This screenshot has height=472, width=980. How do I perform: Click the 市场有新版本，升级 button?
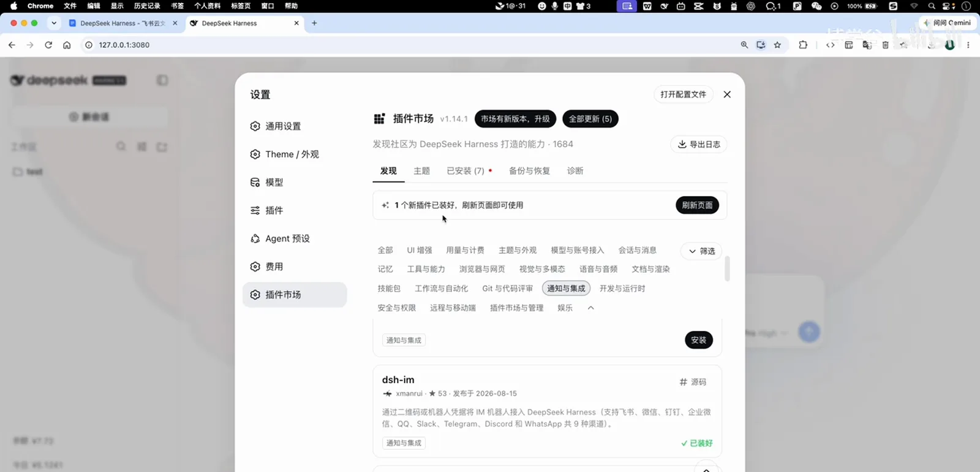click(515, 119)
